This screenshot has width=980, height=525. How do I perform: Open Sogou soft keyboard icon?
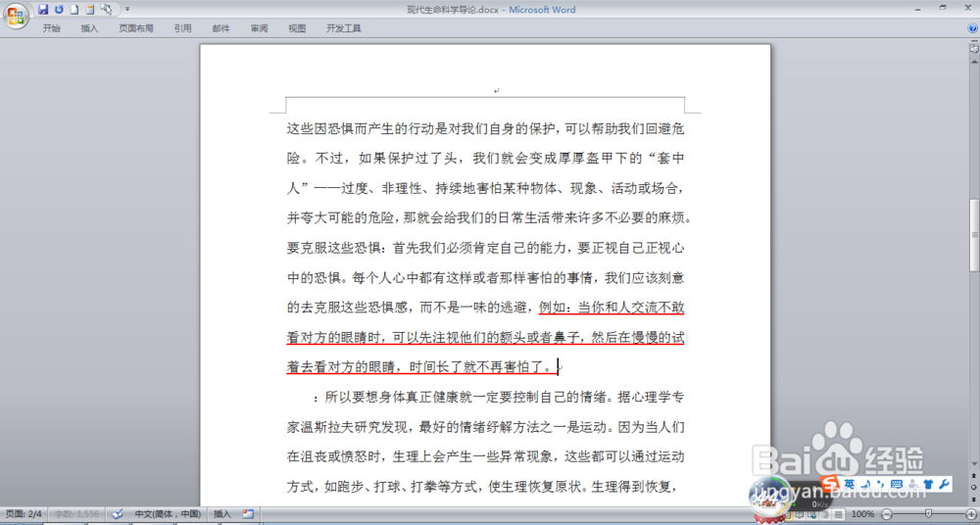pyautogui.click(x=897, y=484)
